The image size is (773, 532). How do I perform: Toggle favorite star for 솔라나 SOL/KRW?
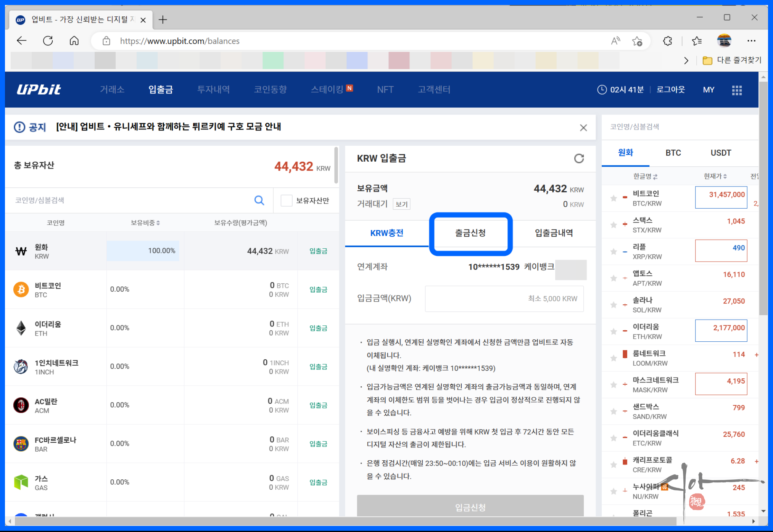coord(614,305)
